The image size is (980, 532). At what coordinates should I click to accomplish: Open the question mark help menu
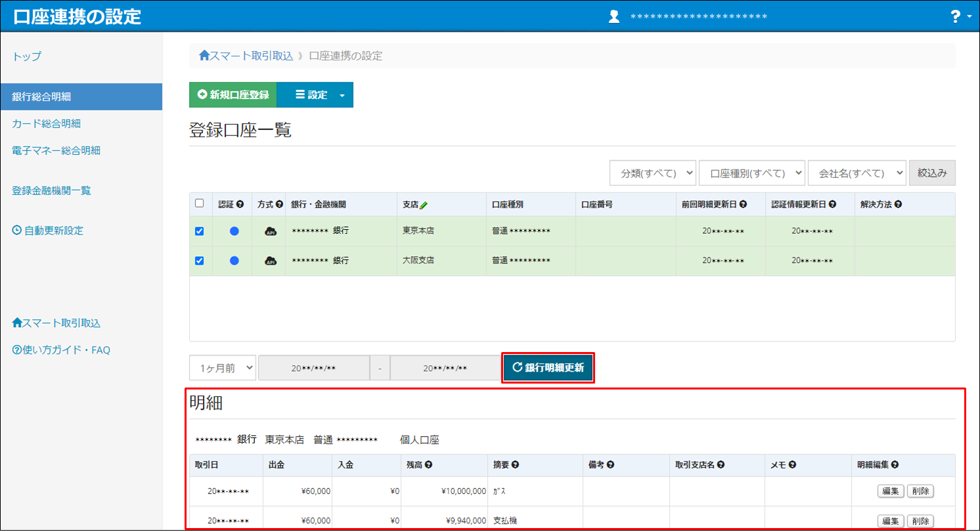[x=960, y=17]
